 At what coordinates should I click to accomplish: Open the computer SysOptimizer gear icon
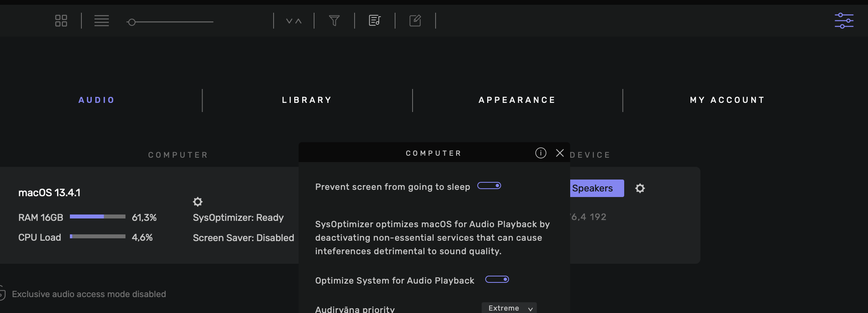tap(198, 202)
